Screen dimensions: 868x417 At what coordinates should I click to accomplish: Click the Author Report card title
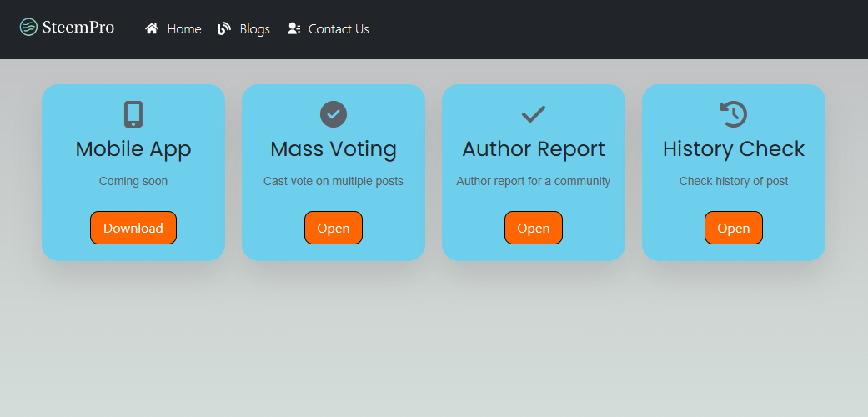(x=534, y=149)
